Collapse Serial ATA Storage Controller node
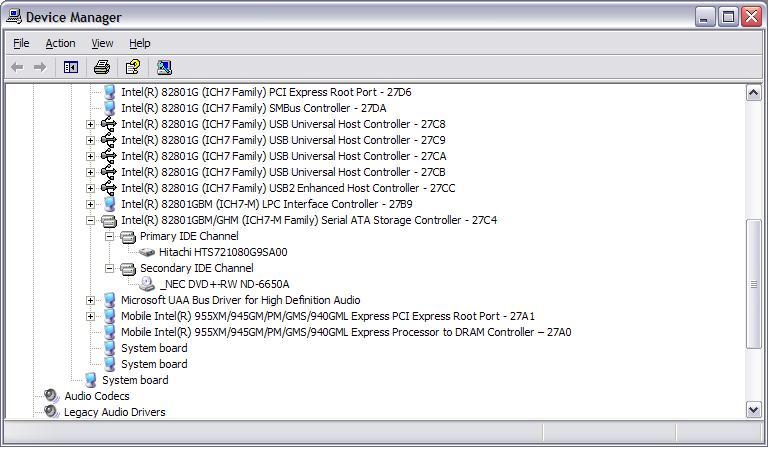The width and height of the screenshot is (769, 450). click(90, 221)
